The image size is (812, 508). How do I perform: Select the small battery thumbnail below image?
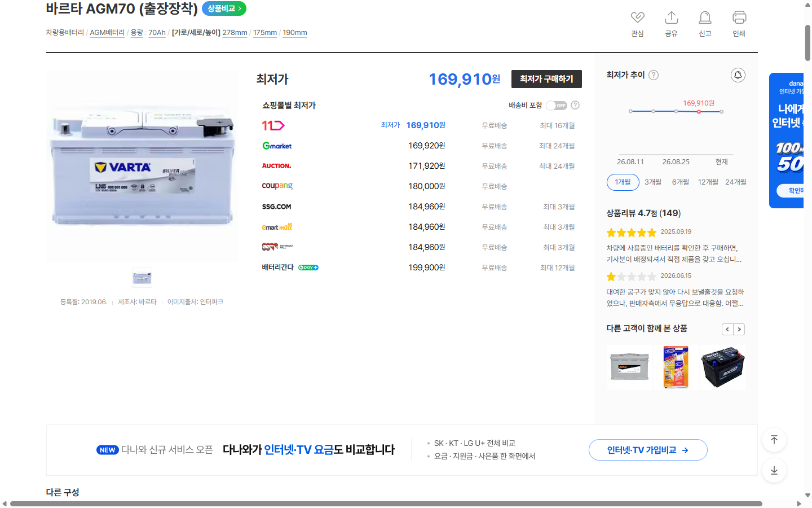point(142,278)
